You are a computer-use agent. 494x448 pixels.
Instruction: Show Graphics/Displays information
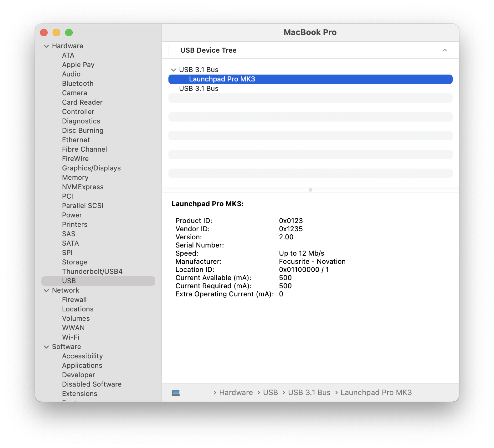[91, 168]
